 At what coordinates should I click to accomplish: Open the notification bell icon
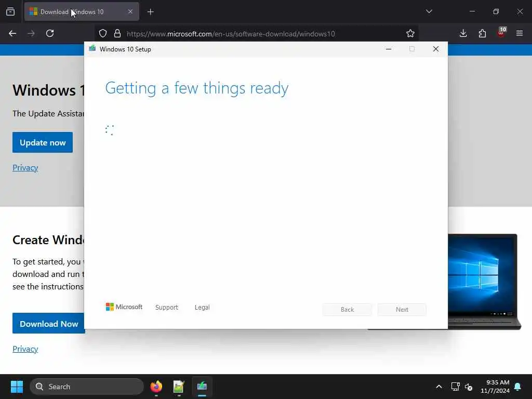518,387
